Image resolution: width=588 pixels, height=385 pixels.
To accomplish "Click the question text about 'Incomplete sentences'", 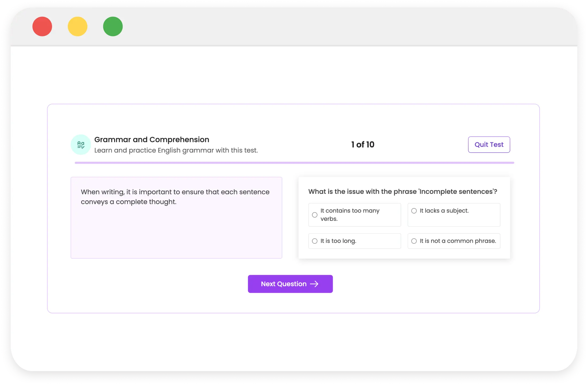I will [403, 192].
